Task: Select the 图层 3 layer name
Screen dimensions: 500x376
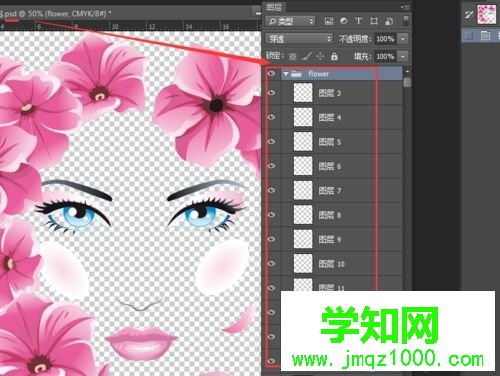Action: [x=330, y=93]
